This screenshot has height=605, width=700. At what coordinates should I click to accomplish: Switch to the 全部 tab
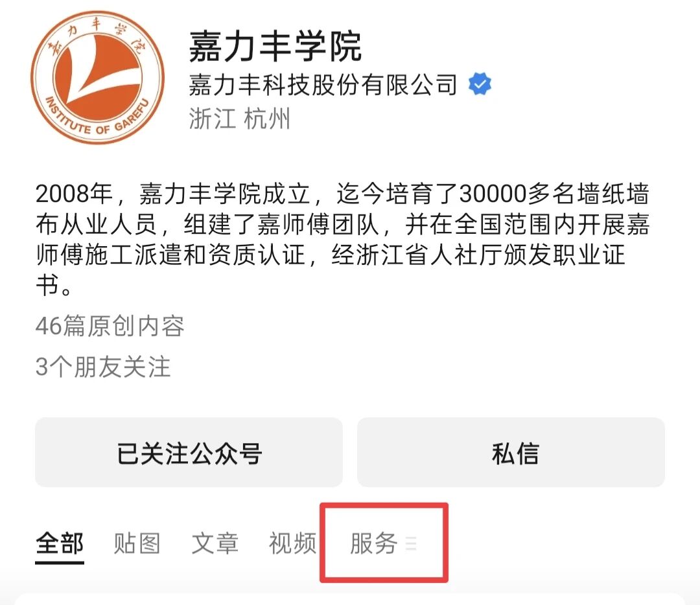(x=60, y=543)
